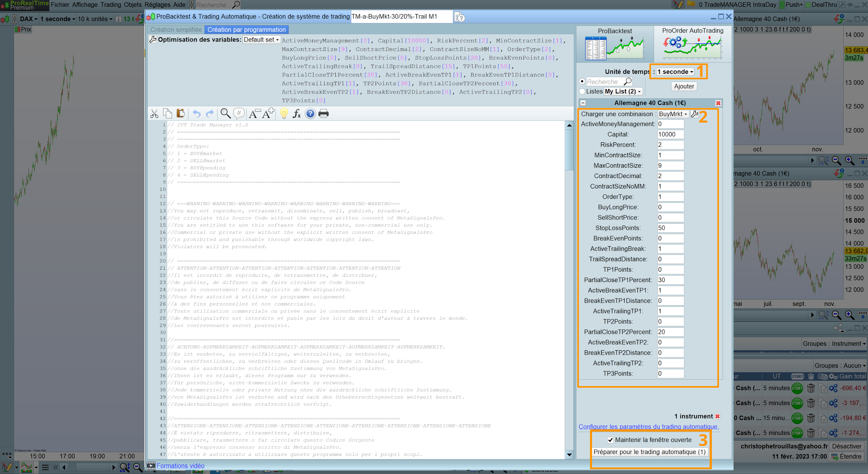
Task: Open wrench icon next to Optimisation des variables
Action: 153,39
